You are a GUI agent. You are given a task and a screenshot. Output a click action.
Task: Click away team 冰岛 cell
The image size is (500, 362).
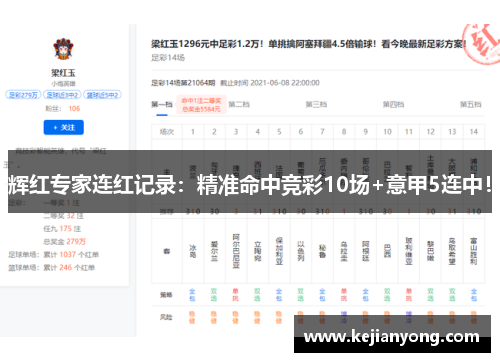click(193, 251)
